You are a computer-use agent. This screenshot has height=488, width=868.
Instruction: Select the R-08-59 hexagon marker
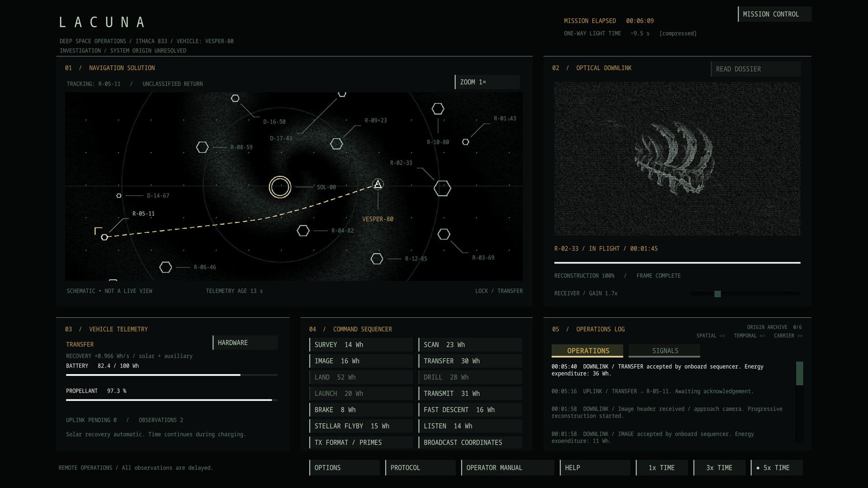(202, 147)
